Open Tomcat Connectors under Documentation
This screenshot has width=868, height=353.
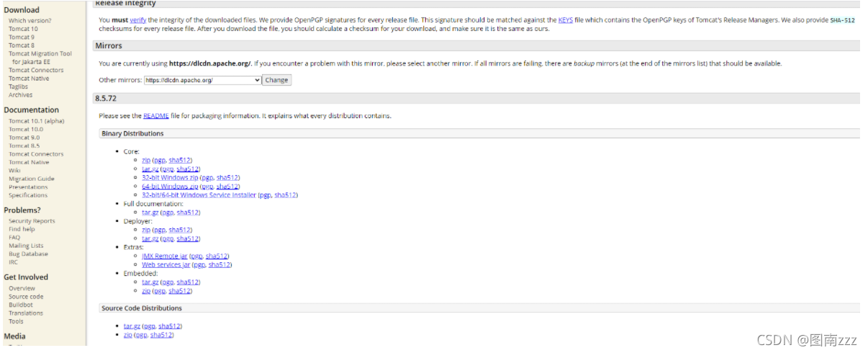point(36,154)
